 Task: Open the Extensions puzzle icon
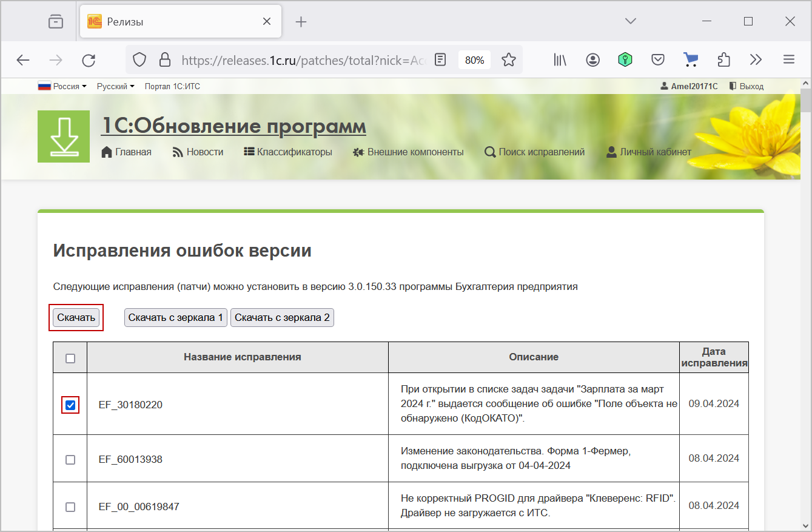click(x=723, y=59)
